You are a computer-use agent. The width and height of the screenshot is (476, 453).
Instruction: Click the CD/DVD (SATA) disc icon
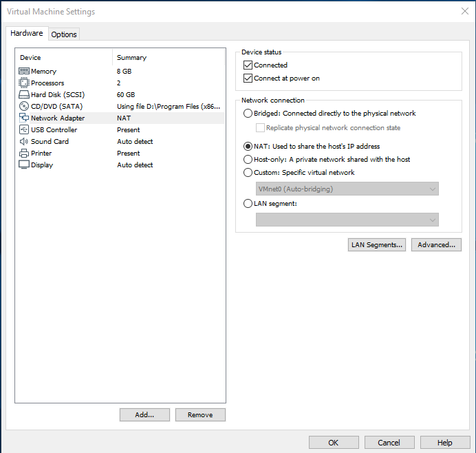click(x=24, y=107)
